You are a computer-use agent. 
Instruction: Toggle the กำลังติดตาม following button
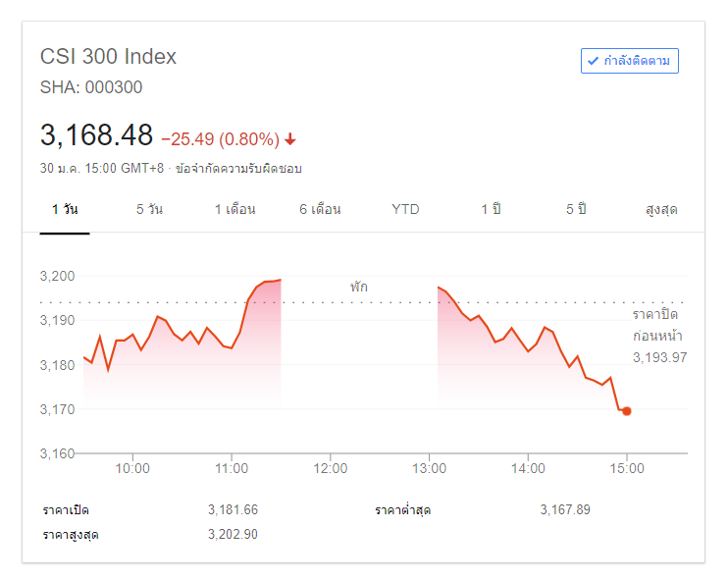pyautogui.click(x=629, y=61)
